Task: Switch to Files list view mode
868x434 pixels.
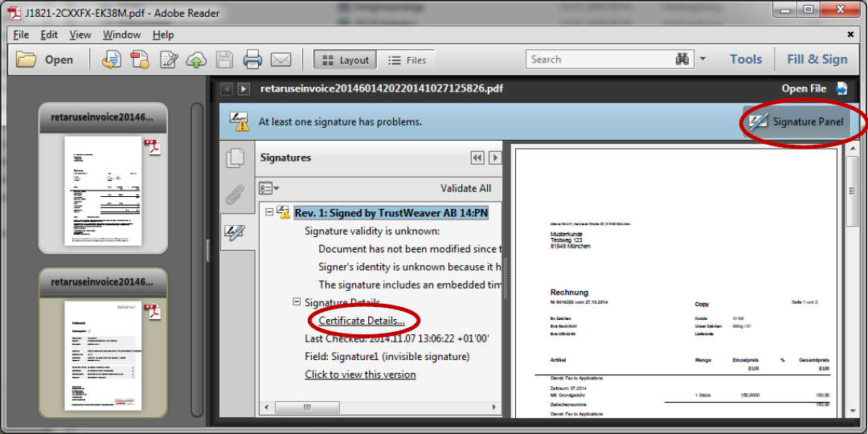Action: 407,59
